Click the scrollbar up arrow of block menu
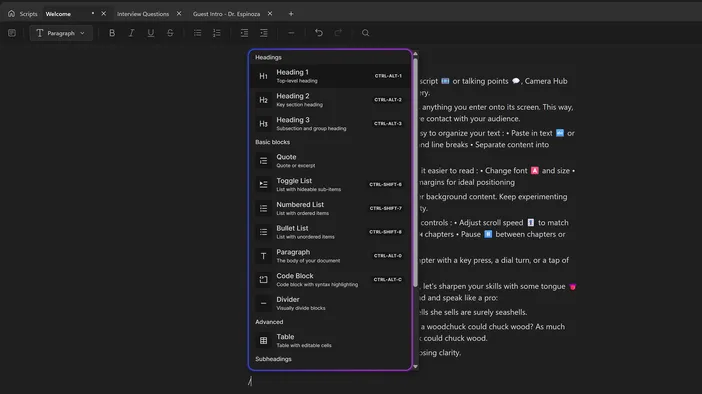 tap(415, 54)
